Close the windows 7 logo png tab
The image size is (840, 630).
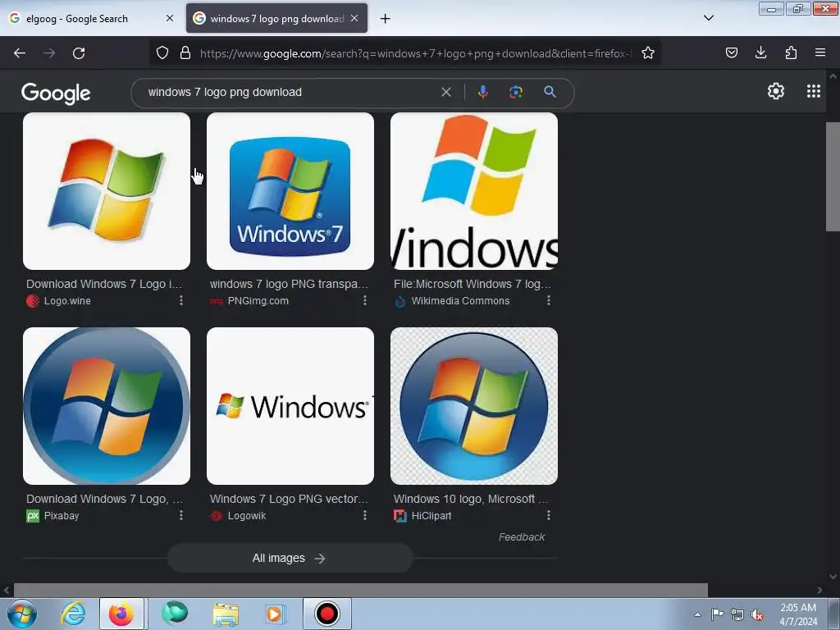[x=354, y=18]
